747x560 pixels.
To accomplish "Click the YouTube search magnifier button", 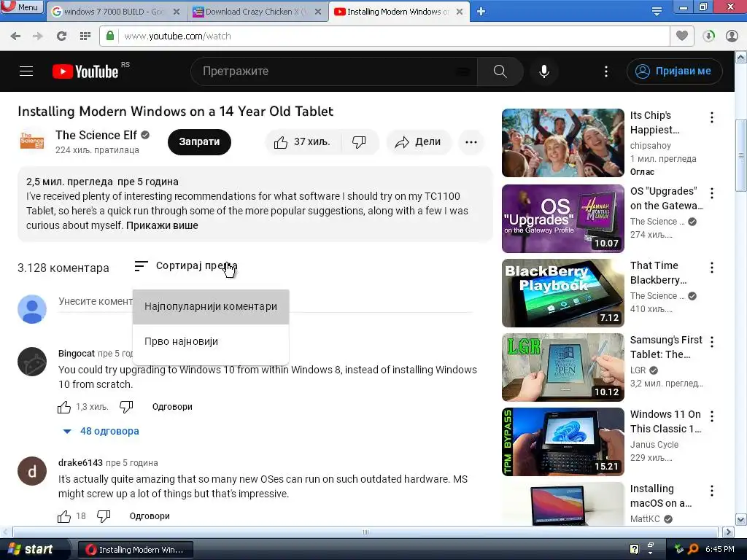I will coord(500,71).
